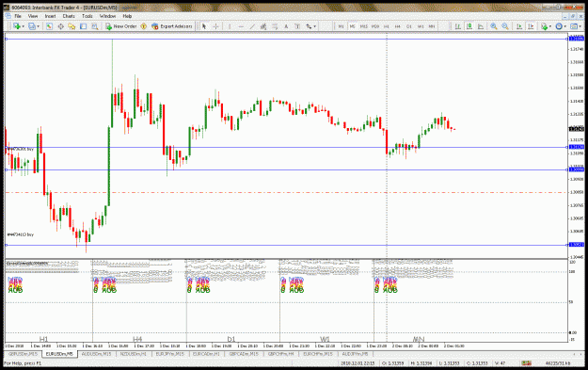Open the Tools menu
This screenshot has width=588, height=370.
coord(87,16)
